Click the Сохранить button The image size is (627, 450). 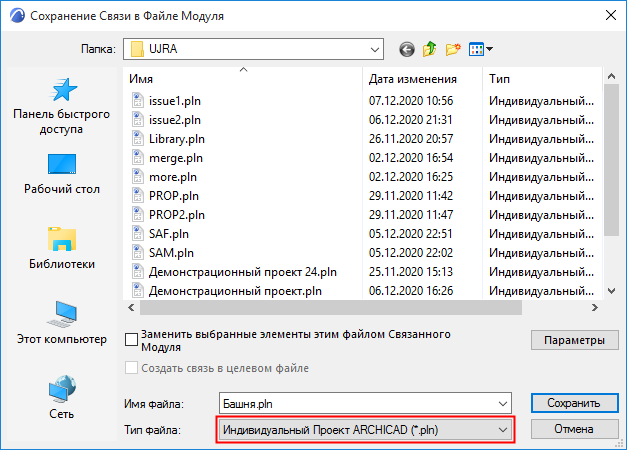coord(574,403)
